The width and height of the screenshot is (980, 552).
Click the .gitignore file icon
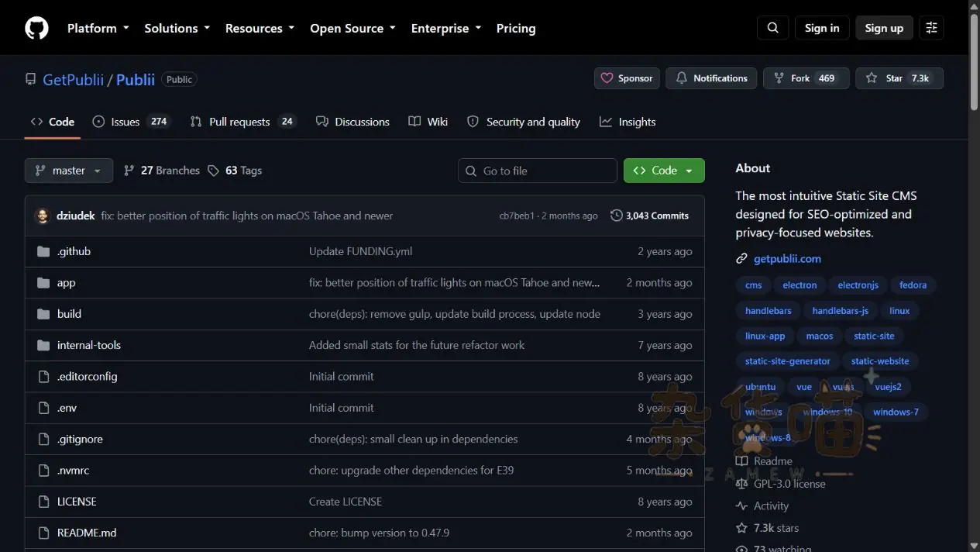click(x=43, y=439)
